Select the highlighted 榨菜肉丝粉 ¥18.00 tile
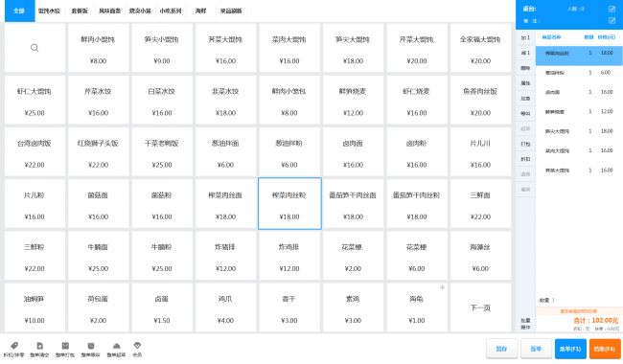 coord(289,204)
